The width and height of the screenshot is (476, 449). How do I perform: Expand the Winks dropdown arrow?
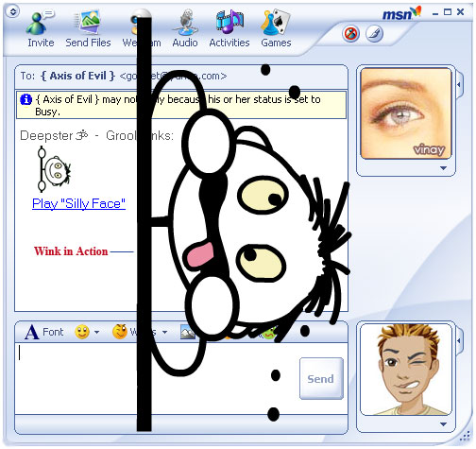pyautogui.click(x=164, y=332)
